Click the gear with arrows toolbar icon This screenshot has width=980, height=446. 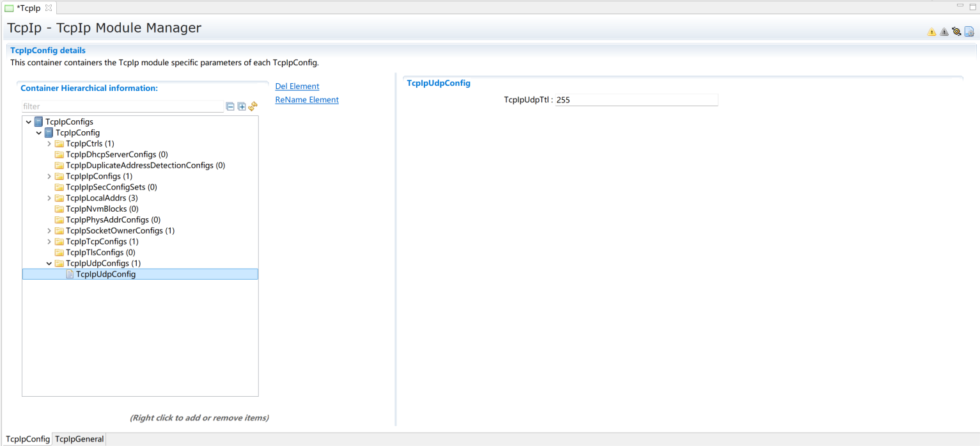tap(956, 31)
